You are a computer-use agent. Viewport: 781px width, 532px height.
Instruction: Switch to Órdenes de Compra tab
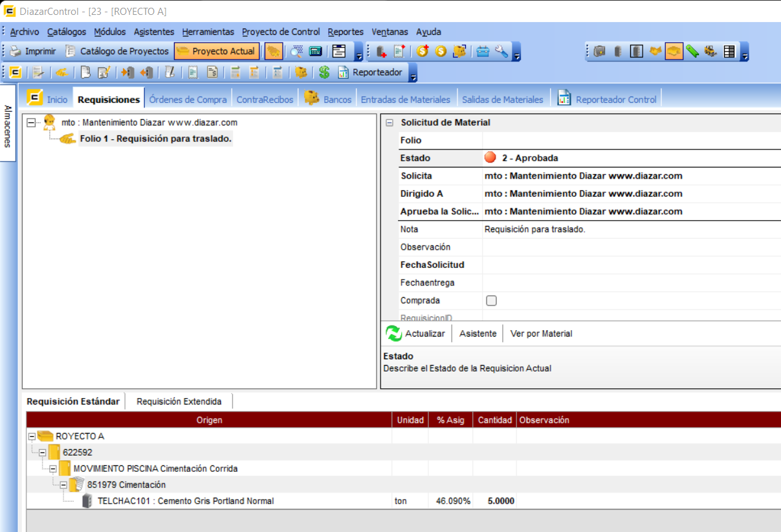pyautogui.click(x=188, y=100)
